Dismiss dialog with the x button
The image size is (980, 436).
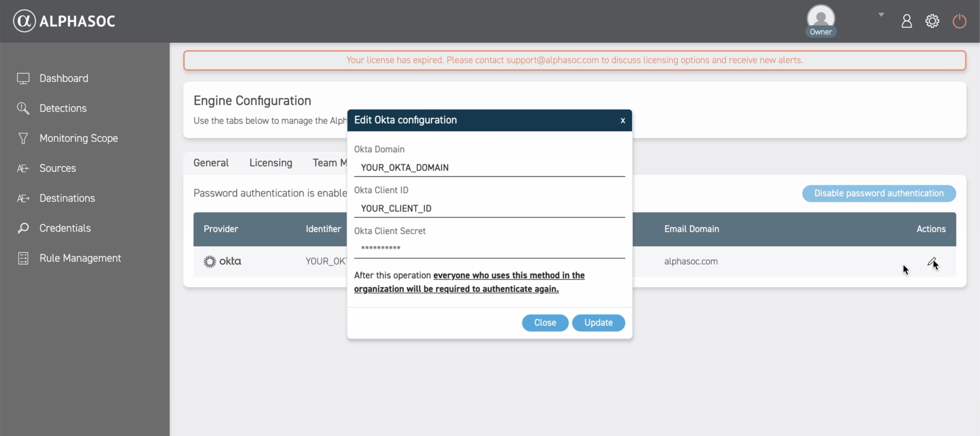click(x=622, y=120)
